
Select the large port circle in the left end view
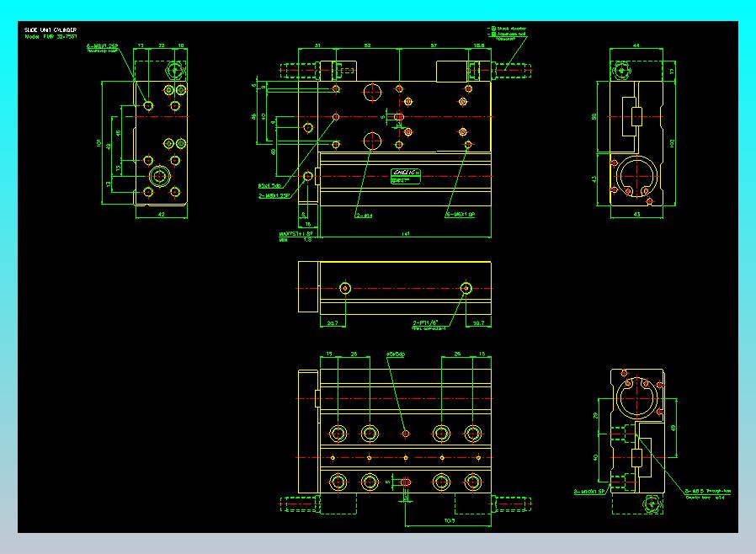pyautogui.click(x=160, y=176)
